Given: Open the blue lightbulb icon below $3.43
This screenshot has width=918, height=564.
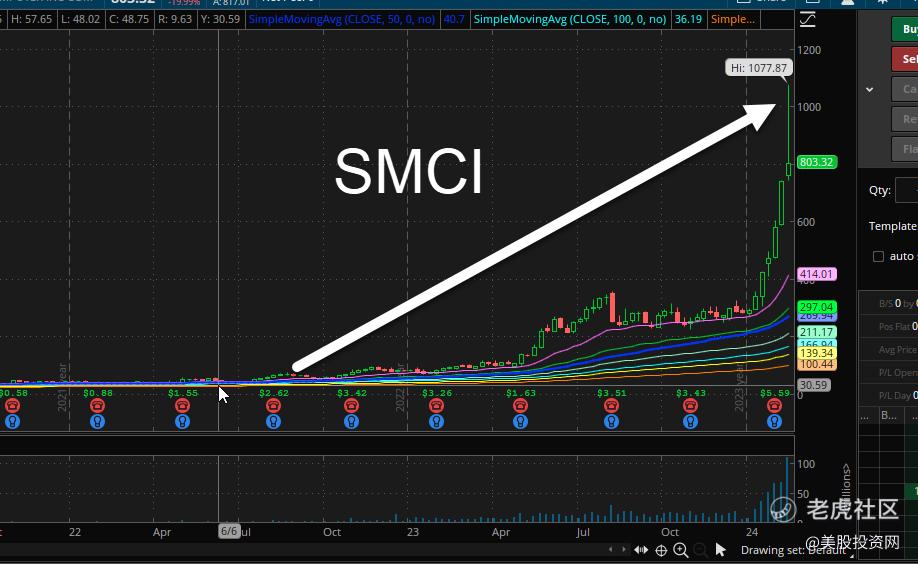Looking at the screenshot, I should click(690, 421).
